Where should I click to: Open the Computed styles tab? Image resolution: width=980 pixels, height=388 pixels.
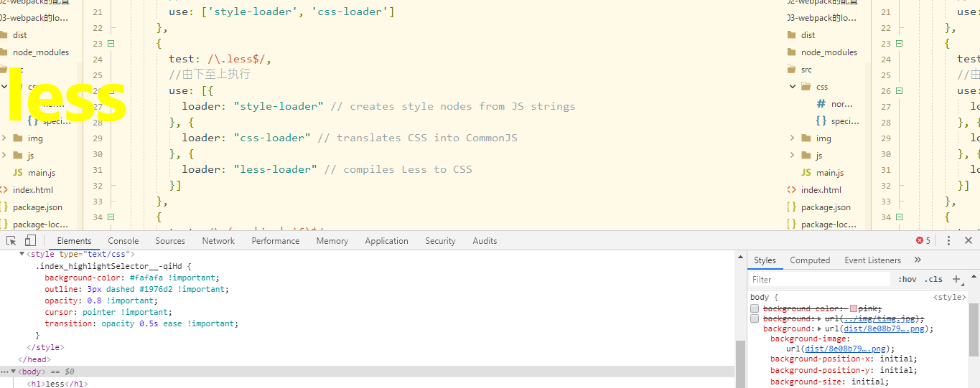point(810,260)
